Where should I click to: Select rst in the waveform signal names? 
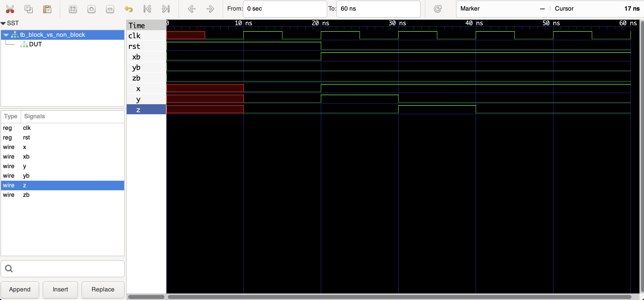[146, 46]
